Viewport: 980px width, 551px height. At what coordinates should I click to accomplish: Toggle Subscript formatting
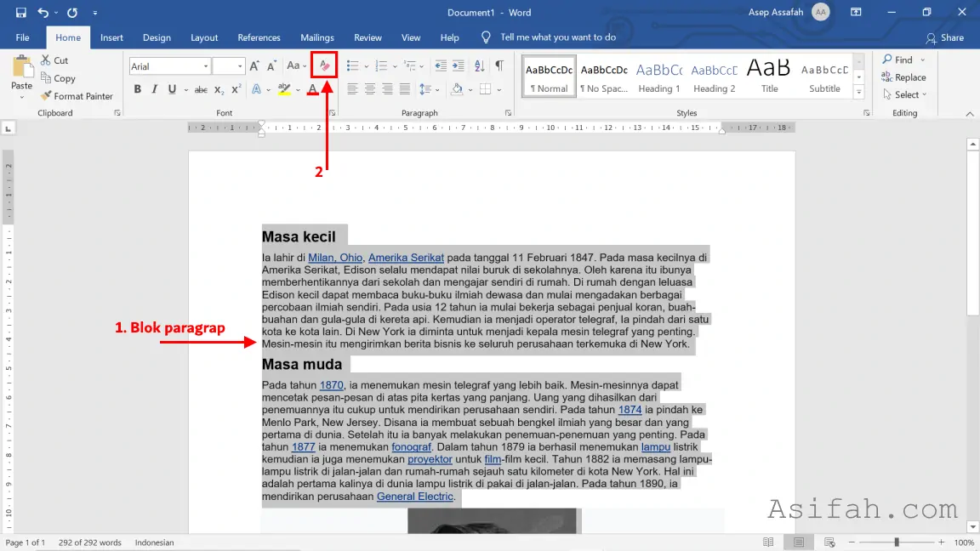pyautogui.click(x=219, y=90)
